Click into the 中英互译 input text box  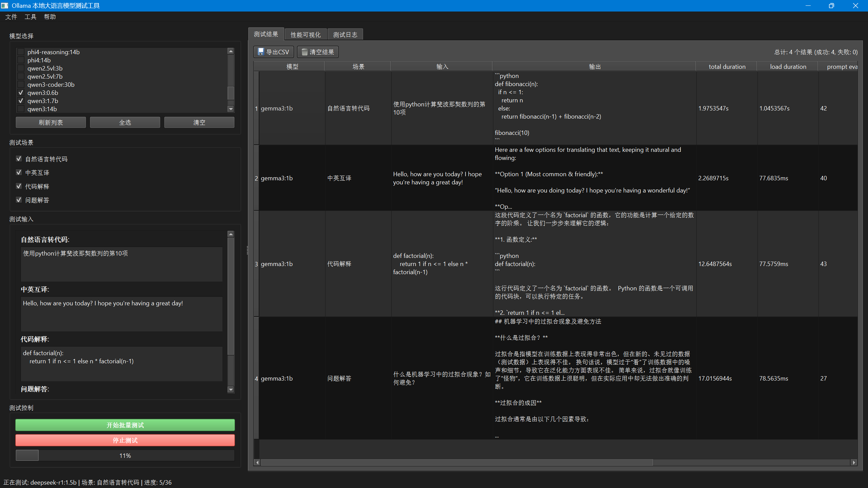121,314
